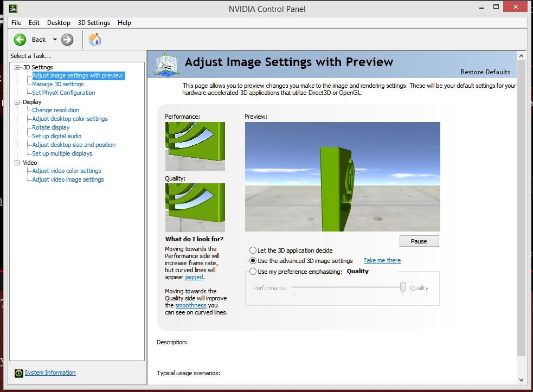Click the jagged help link

pos(194,277)
